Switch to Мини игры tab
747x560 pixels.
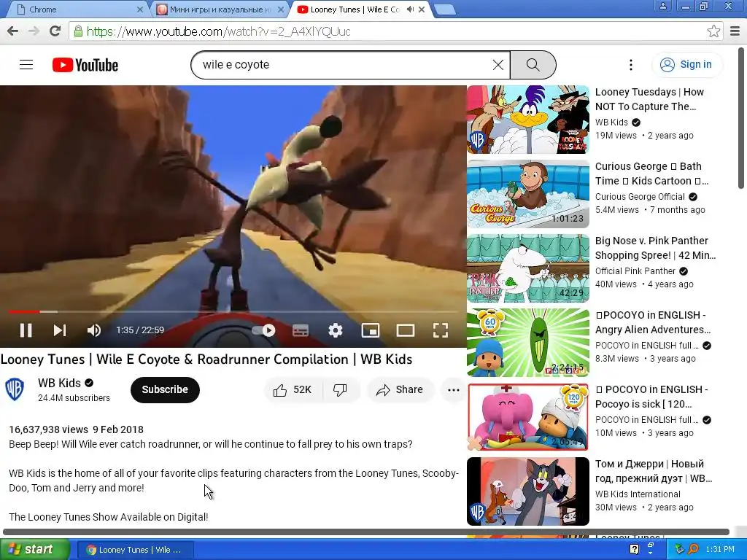pos(220,9)
